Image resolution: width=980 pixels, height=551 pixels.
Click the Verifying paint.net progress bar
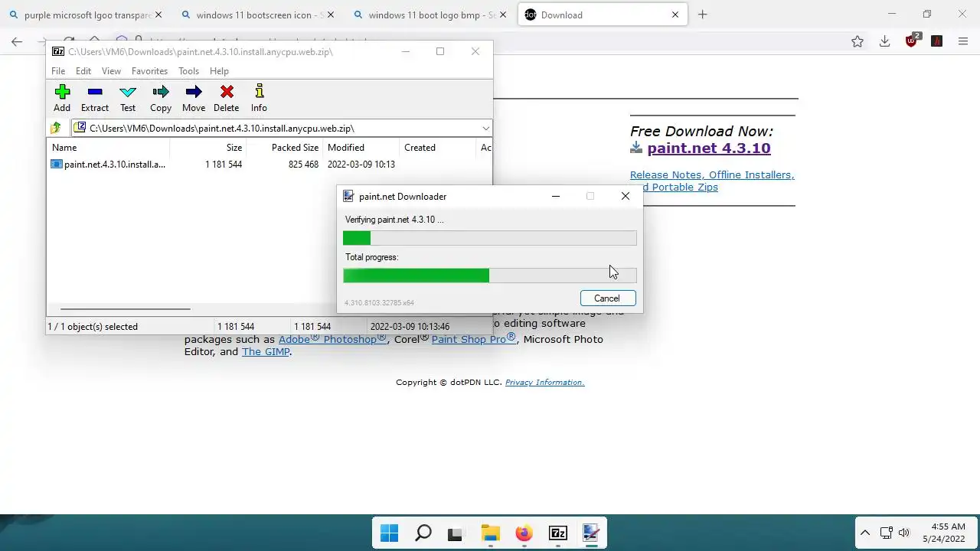tap(490, 238)
